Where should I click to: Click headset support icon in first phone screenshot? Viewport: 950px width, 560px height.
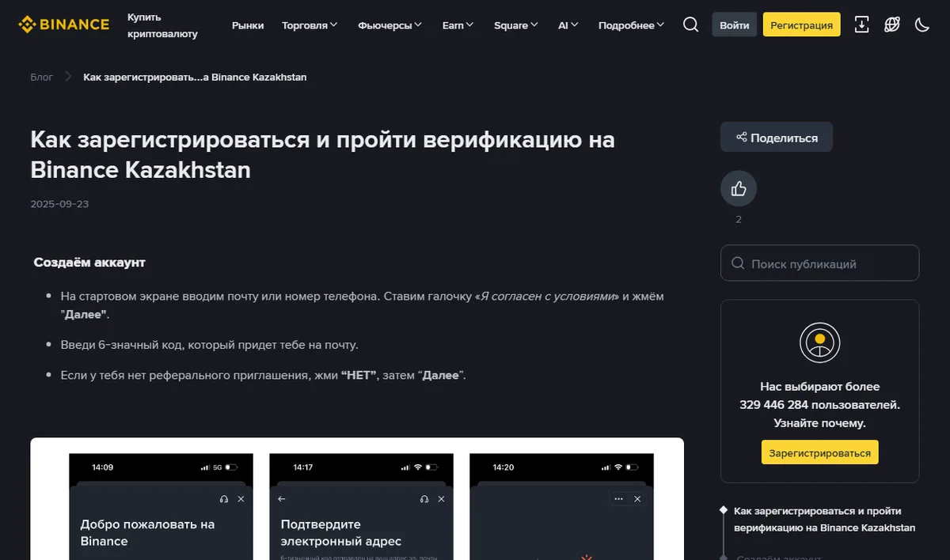pos(225,499)
